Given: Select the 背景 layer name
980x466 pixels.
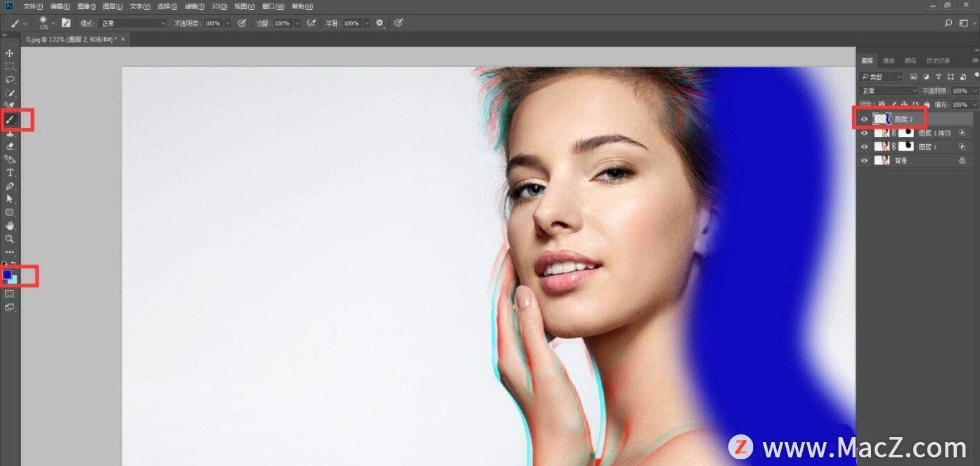Looking at the screenshot, I should click(901, 160).
